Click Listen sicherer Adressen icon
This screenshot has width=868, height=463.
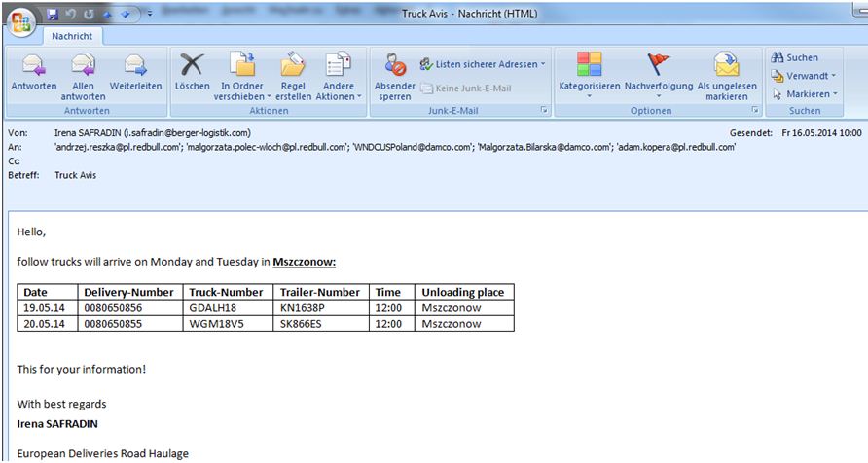[425, 64]
